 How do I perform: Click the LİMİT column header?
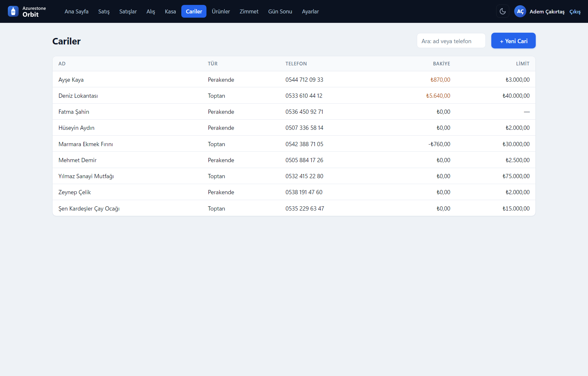[523, 64]
